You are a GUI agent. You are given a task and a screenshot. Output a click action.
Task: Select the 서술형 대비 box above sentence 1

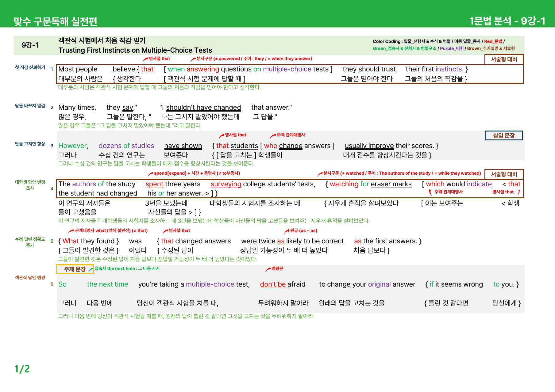click(504, 59)
